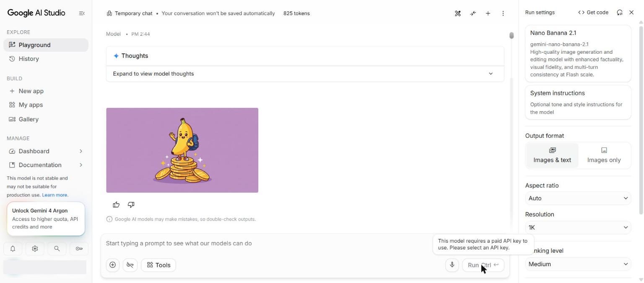
Task: Click the chat area vertical scrollbar thumb
Action: click(512, 36)
